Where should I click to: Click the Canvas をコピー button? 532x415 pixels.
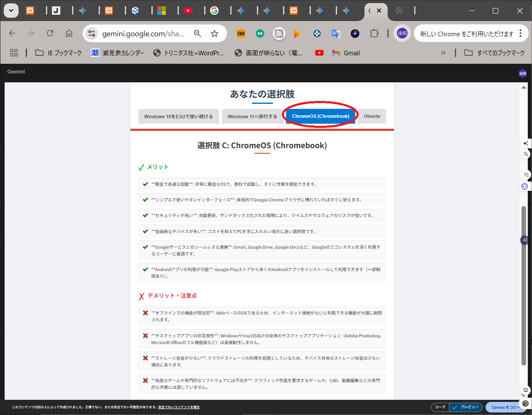[505, 407]
